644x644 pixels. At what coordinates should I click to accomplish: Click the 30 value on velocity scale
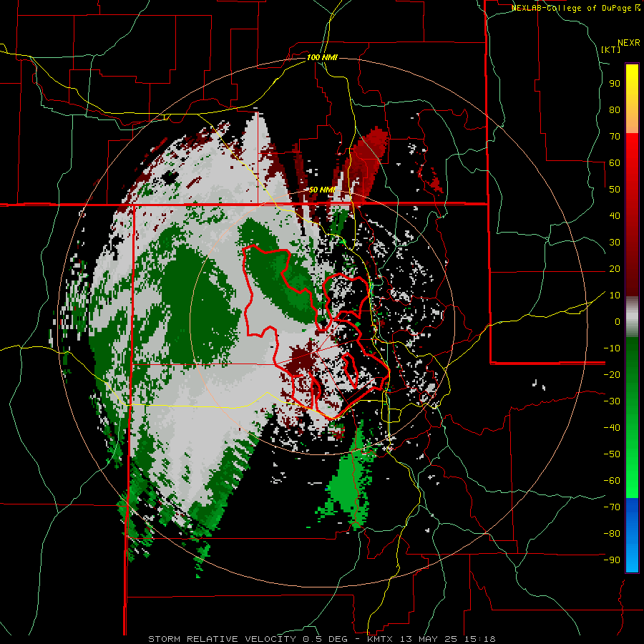615,243
